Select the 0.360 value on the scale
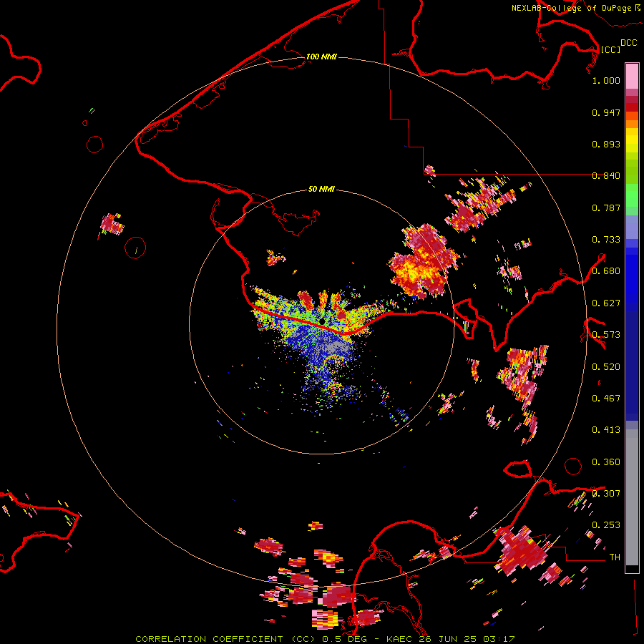This screenshot has height=644, width=644. pos(606,462)
